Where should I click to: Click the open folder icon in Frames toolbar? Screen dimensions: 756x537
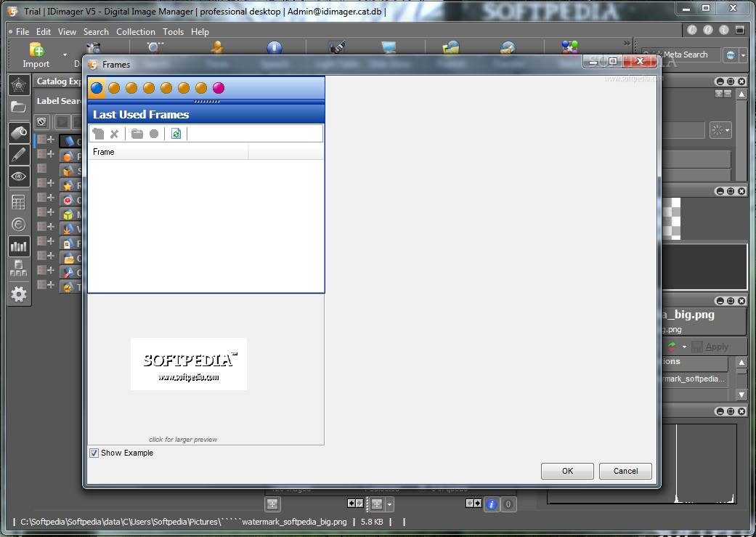(137, 134)
